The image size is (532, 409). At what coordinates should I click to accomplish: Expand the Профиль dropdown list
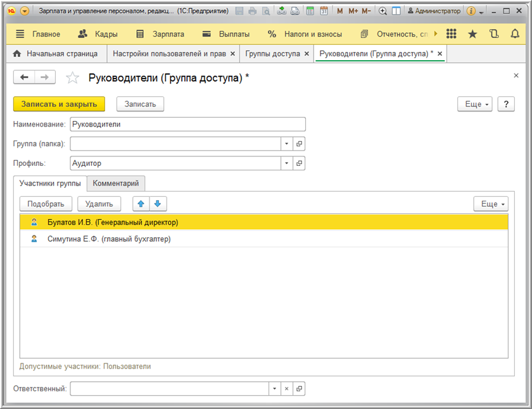[x=287, y=163]
